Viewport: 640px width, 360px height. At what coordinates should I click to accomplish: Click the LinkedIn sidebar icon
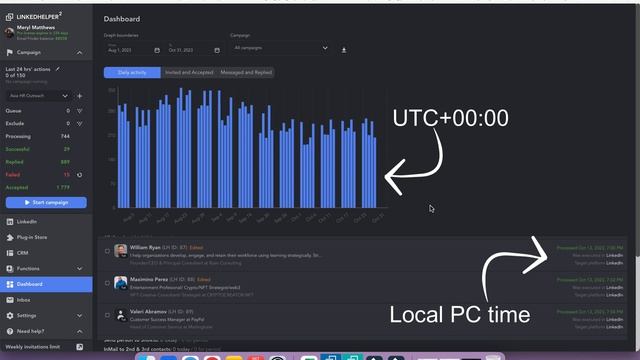(10, 222)
